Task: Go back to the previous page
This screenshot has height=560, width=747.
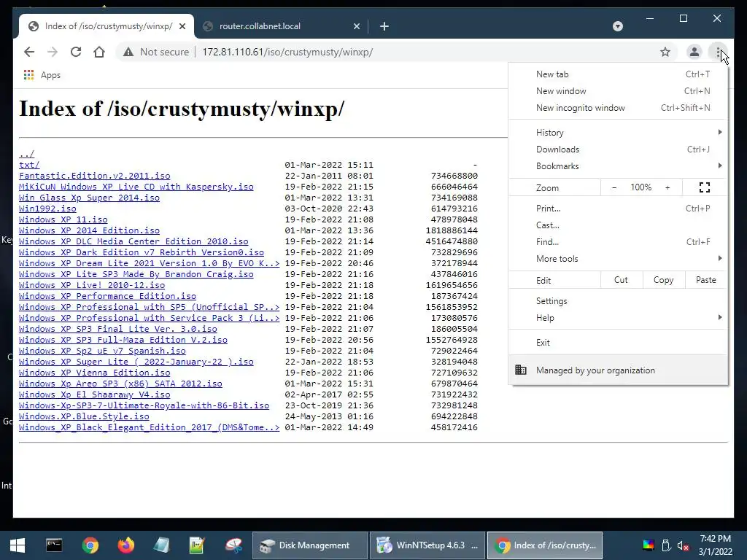Action: point(29,52)
